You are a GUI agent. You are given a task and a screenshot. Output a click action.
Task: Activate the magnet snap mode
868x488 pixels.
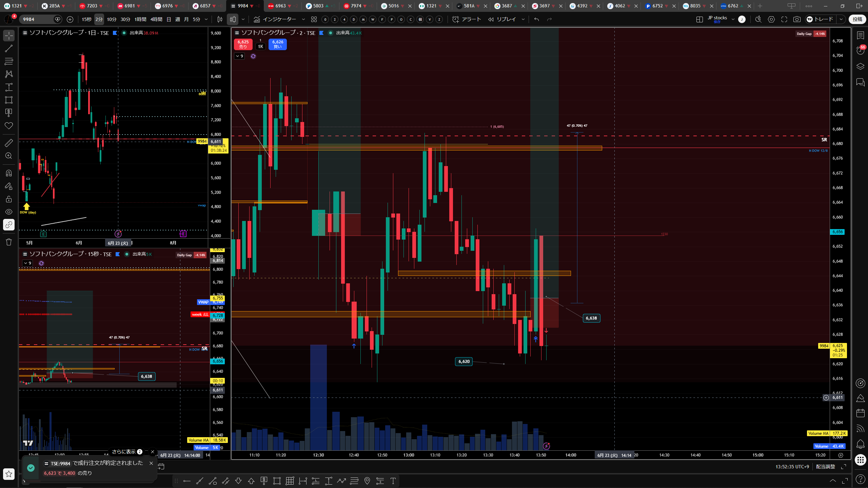pos(9,173)
